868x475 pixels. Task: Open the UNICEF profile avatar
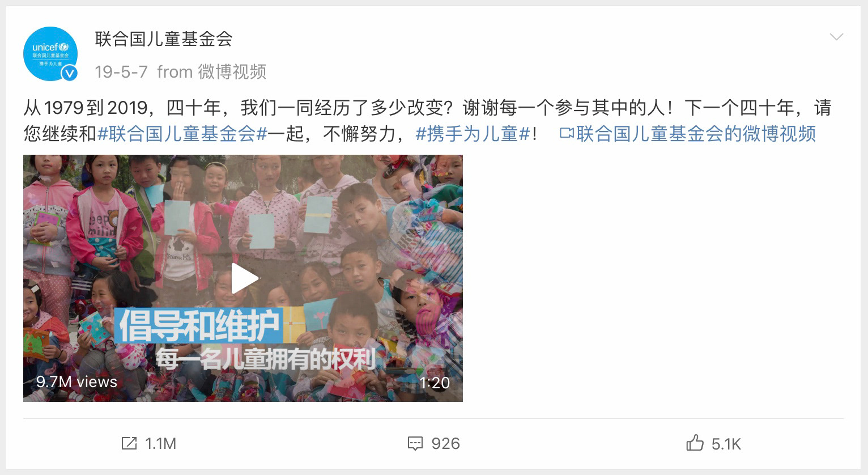coord(50,54)
